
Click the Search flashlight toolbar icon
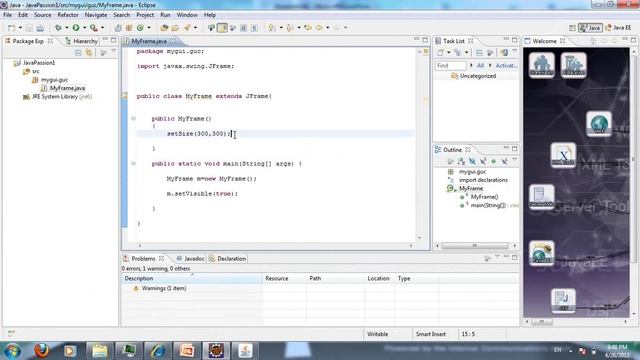(x=187, y=28)
